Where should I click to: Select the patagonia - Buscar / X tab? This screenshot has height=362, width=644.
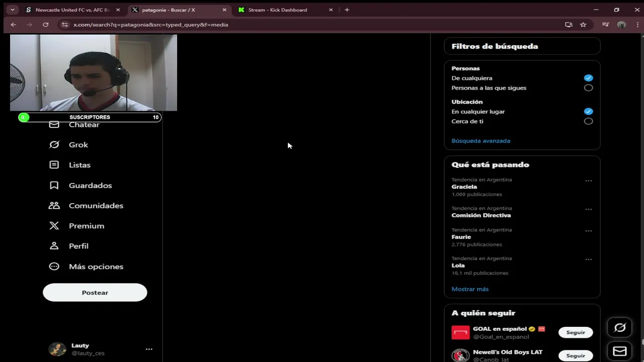pos(179,10)
